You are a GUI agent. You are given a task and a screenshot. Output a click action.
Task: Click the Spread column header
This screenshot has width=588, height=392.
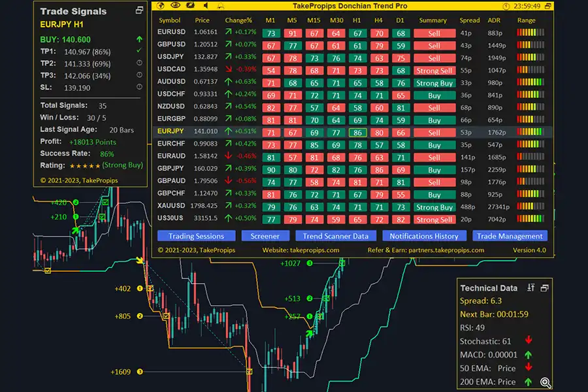click(x=470, y=20)
